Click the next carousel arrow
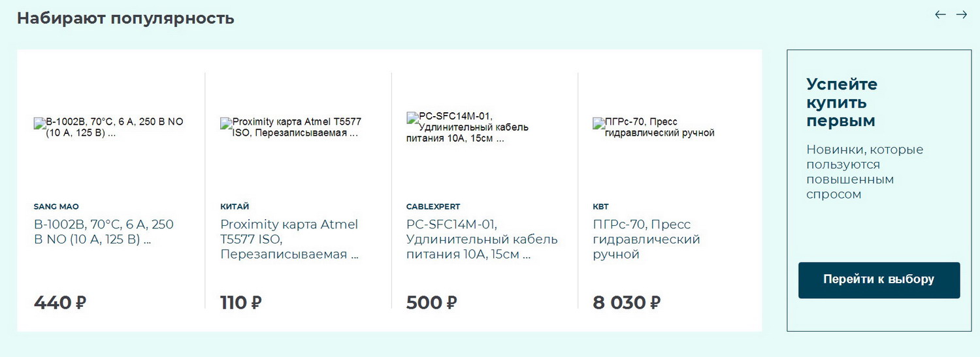 962,14
